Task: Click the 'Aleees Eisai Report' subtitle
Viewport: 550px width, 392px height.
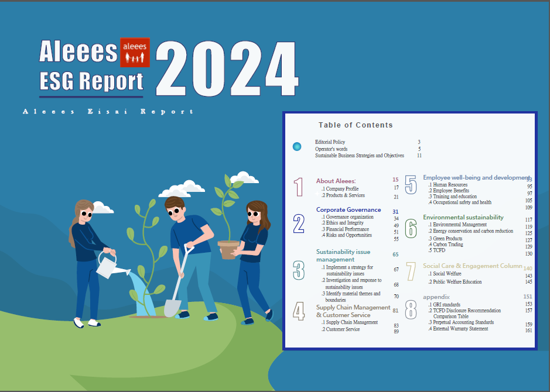Action: click(108, 111)
